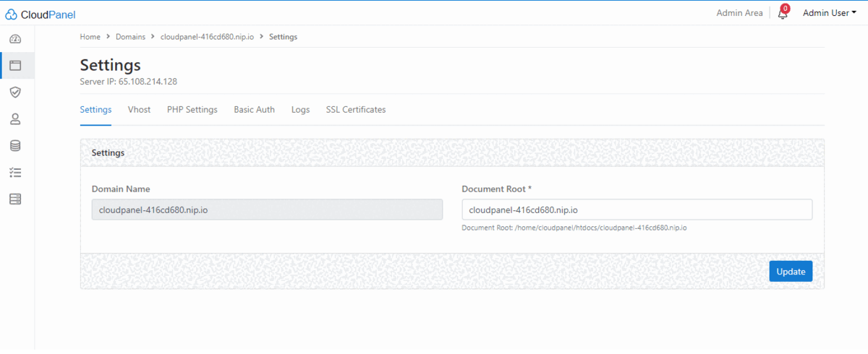
Task: Go to Home via breadcrumb
Action: coord(90,37)
